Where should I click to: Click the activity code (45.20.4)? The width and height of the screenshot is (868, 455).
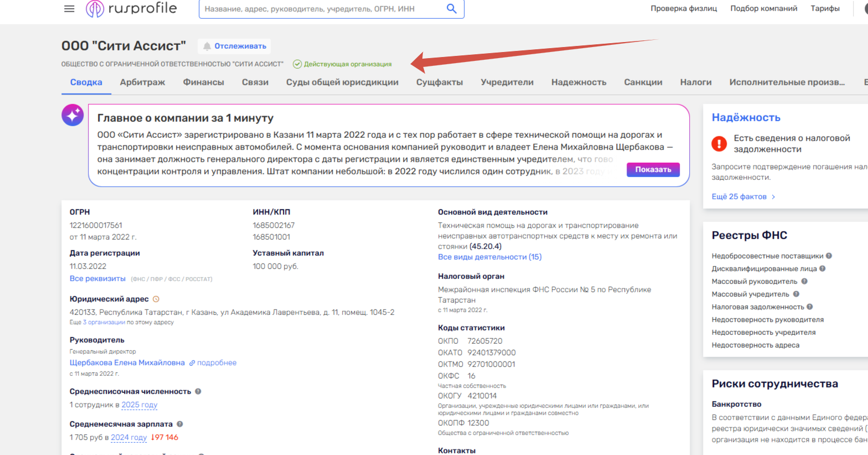[x=485, y=246]
